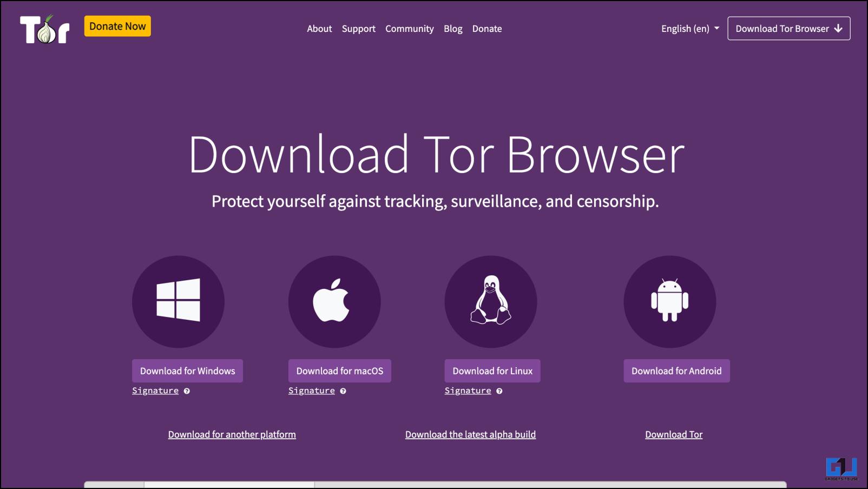Click the Windows logo circle icon
Image resolution: width=868 pixels, height=489 pixels.
point(178,301)
